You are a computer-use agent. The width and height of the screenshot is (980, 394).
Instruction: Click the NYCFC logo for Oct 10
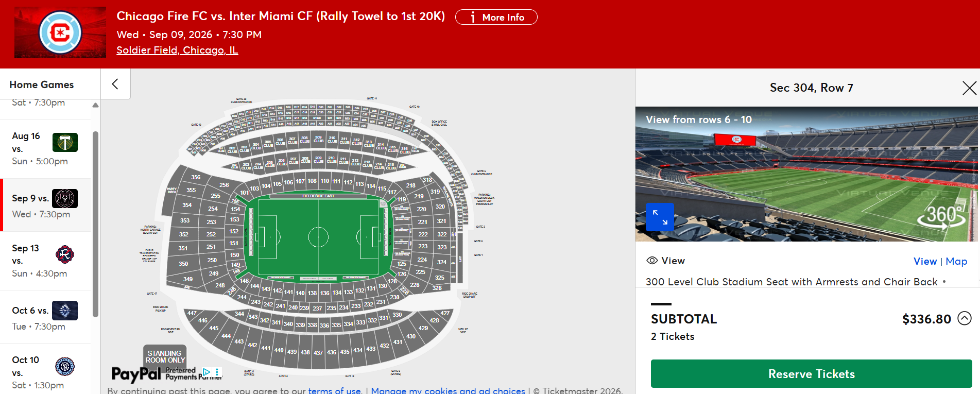coord(65,366)
